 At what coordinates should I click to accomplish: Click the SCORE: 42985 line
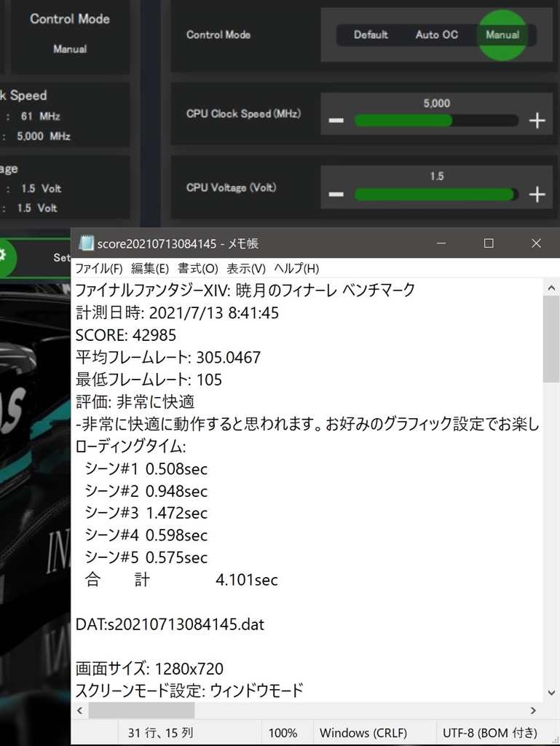[x=126, y=335]
